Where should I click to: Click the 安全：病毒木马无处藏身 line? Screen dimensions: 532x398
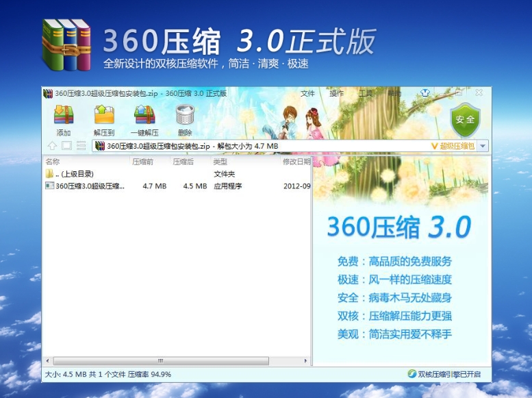coord(394,298)
